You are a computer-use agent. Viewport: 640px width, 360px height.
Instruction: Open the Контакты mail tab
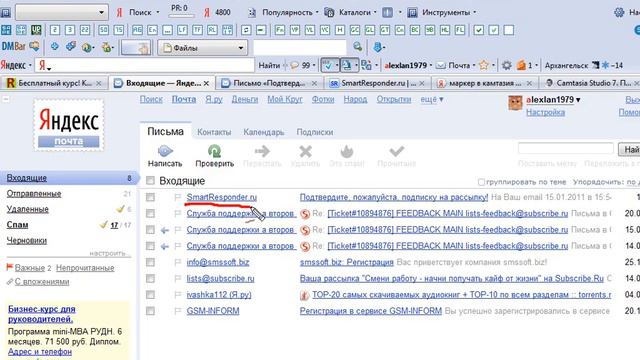pyautogui.click(x=214, y=132)
